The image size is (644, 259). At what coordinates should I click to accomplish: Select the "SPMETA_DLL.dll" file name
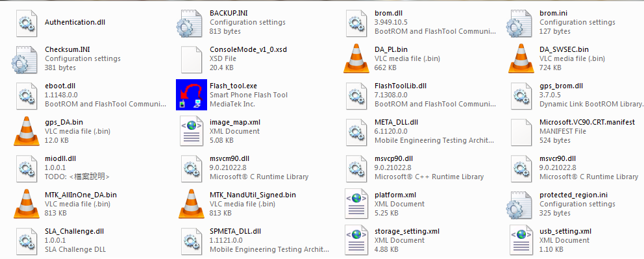coord(236,231)
